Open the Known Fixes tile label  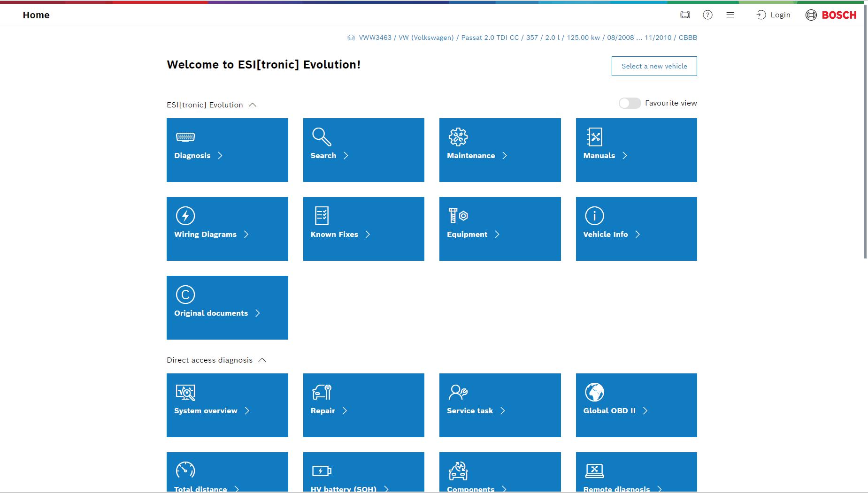click(x=334, y=235)
